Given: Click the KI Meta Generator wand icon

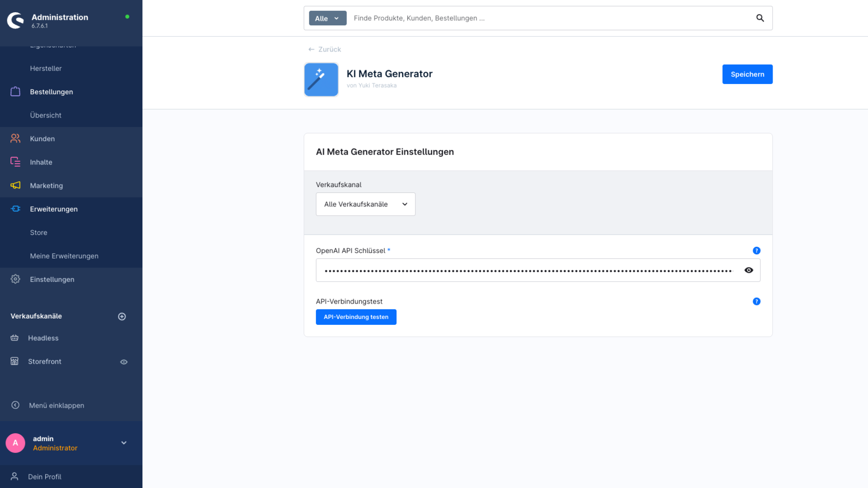Looking at the screenshot, I should coord(321,80).
